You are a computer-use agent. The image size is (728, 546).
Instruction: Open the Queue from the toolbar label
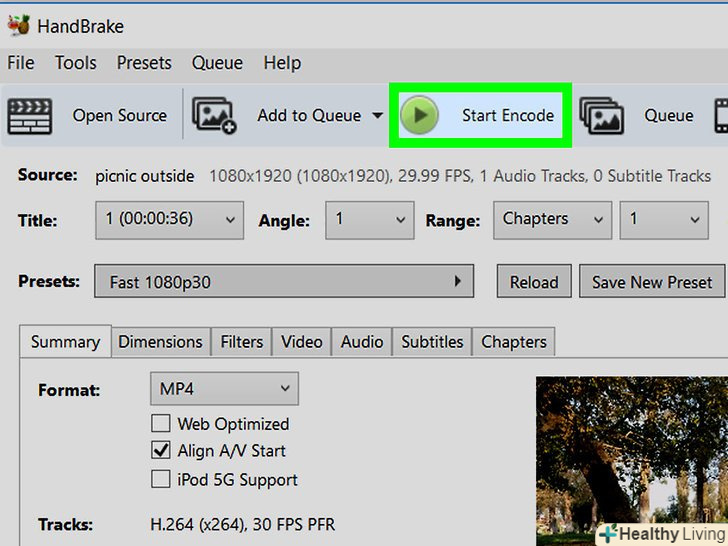pyautogui.click(x=669, y=116)
